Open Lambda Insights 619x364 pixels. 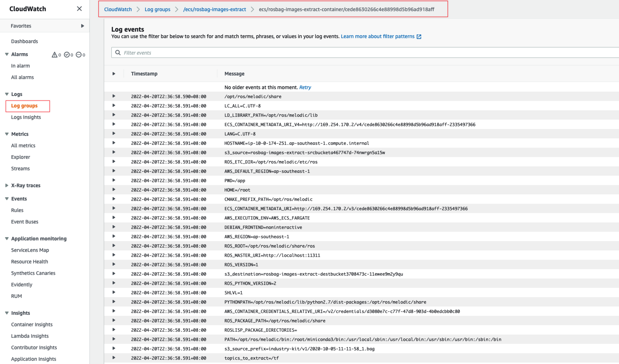pyautogui.click(x=30, y=336)
